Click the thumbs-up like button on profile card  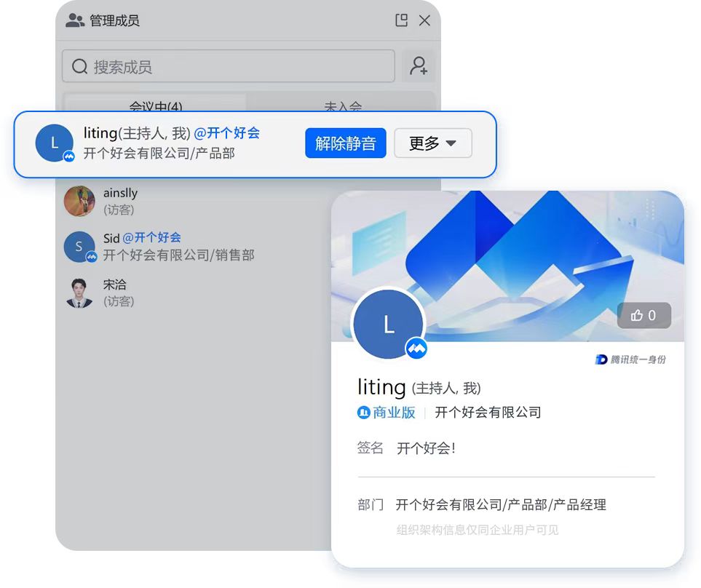click(643, 315)
